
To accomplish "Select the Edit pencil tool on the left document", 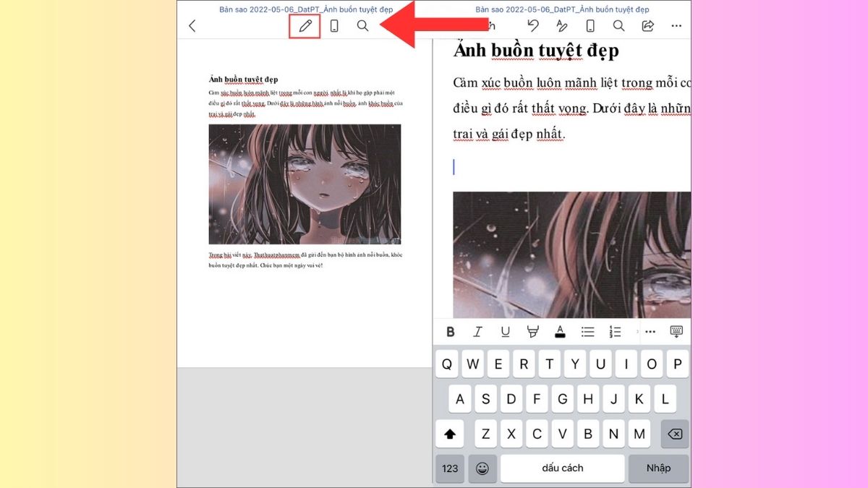I will 304,25.
